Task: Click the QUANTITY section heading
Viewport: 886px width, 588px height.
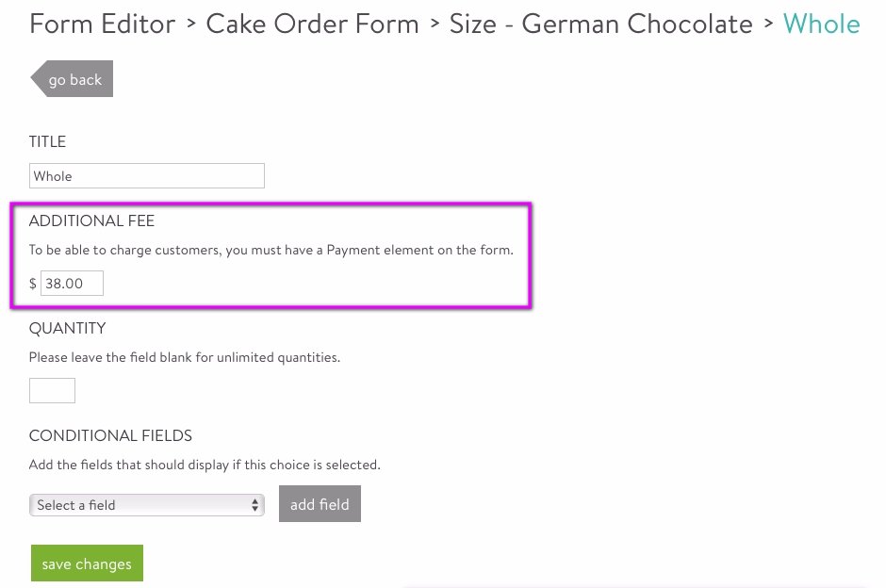Action: coord(67,328)
